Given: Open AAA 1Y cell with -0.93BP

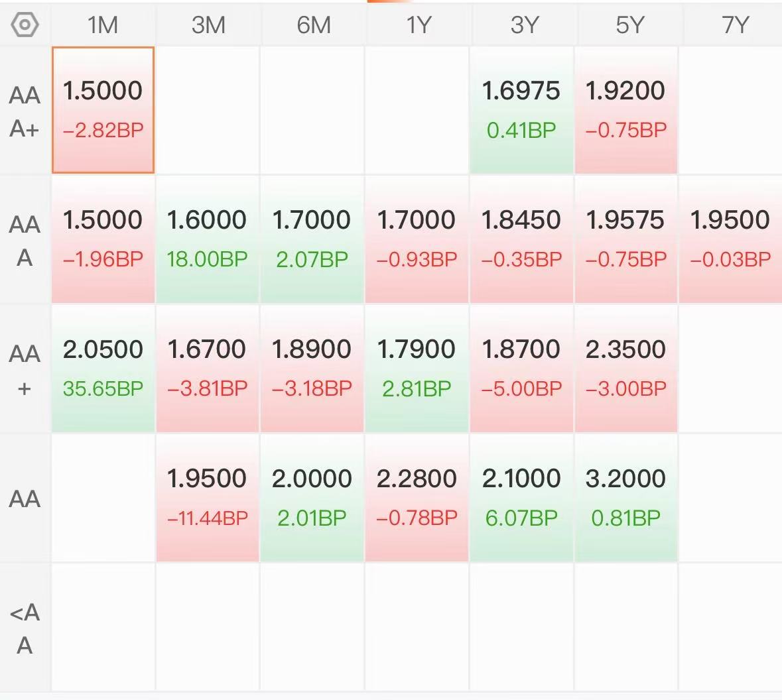Looking at the screenshot, I should pyautogui.click(x=417, y=240).
